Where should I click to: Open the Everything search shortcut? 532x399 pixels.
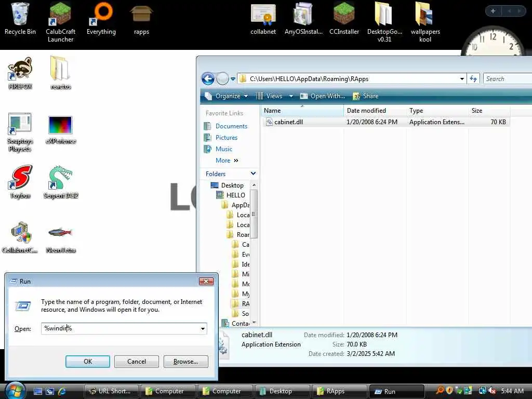tap(101, 19)
